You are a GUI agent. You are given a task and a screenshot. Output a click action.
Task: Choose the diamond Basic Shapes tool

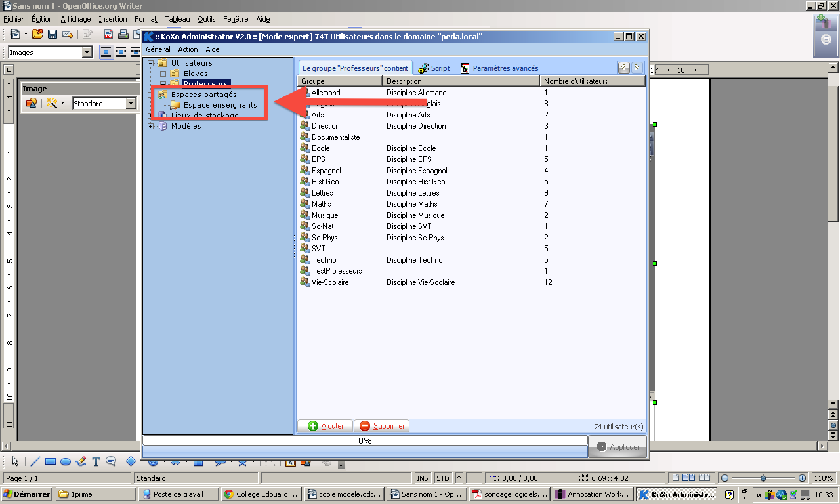(131, 461)
